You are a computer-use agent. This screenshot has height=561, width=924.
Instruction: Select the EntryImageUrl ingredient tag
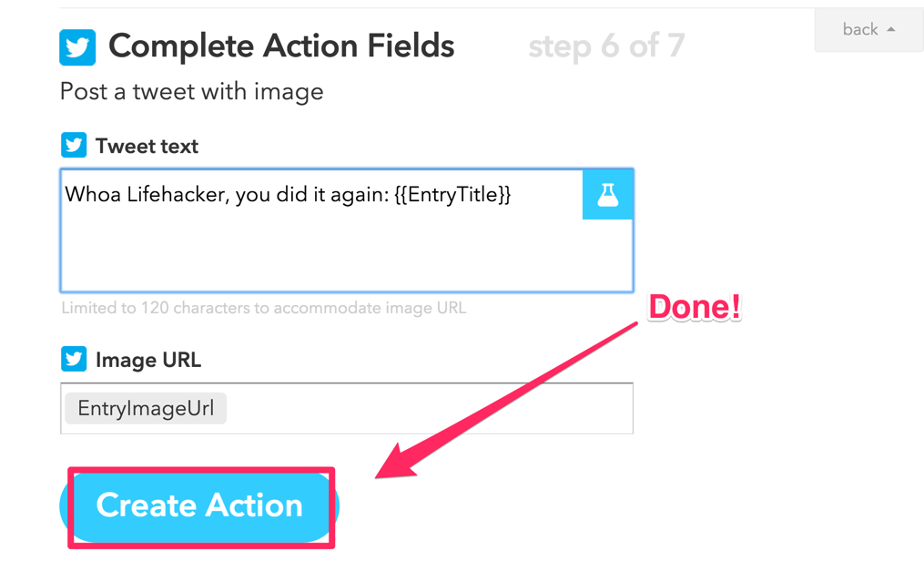(x=146, y=408)
